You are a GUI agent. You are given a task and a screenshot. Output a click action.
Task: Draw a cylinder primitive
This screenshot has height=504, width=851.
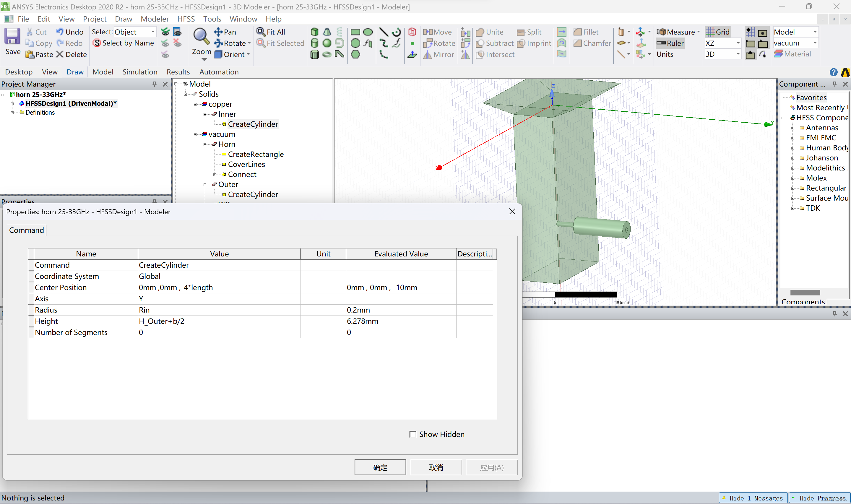pyautogui.click(x=314, y=43)
